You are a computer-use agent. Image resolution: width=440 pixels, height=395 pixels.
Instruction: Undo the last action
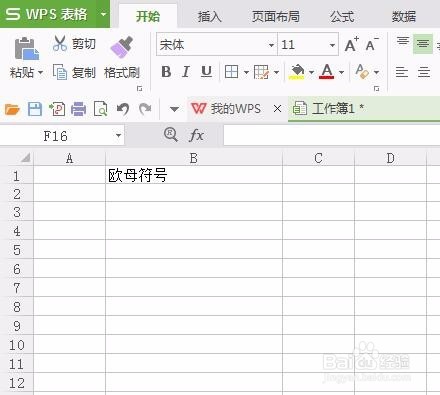[x=123, y=109]
